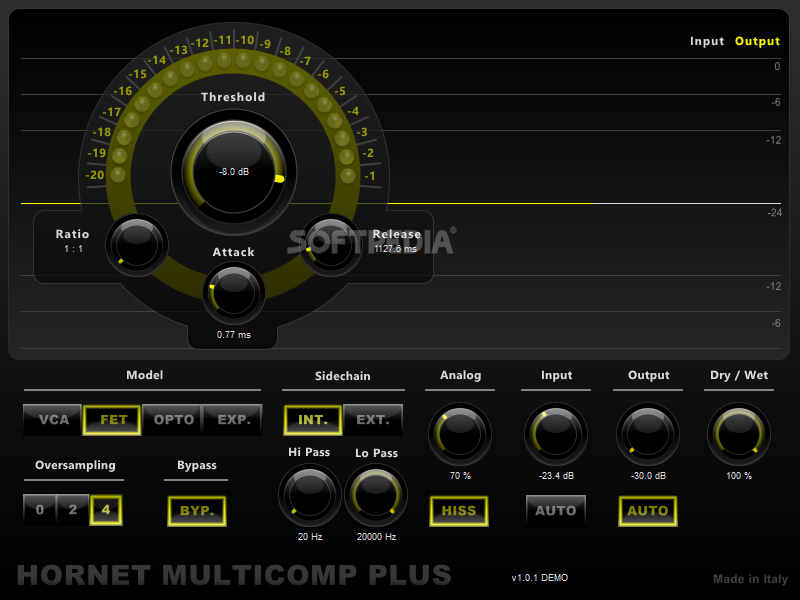
Task: Set oversampling to 0
Action: click(x=40, y=510)
